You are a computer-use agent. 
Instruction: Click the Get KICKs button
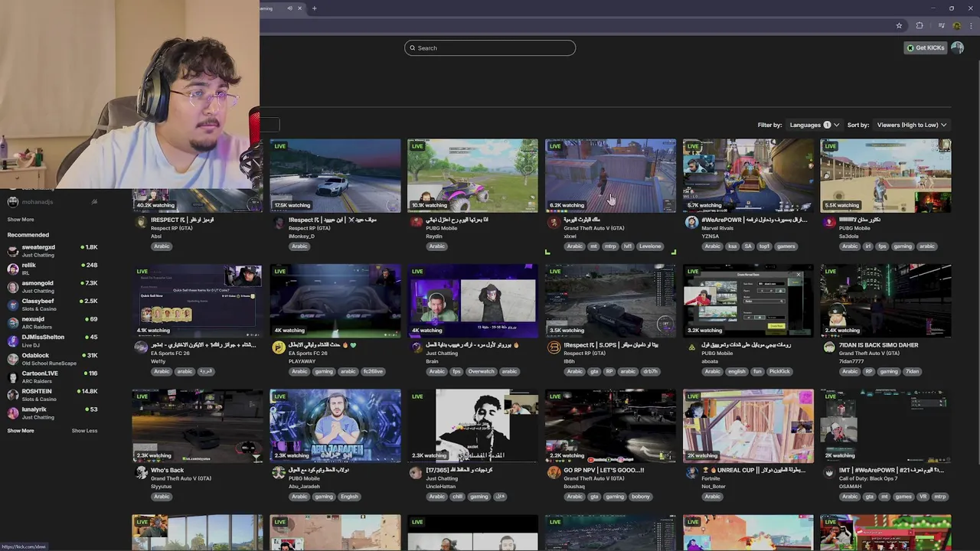926,47
